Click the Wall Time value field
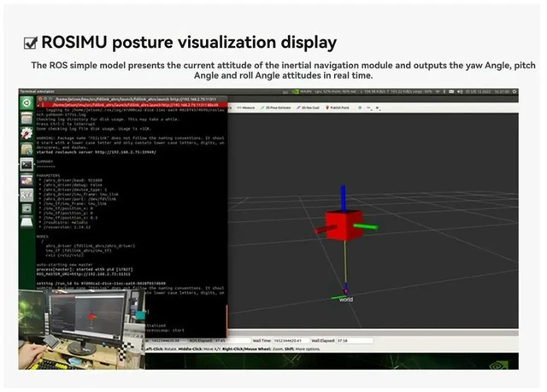Screen dimensions: 547x392 [x=291, y=341]
